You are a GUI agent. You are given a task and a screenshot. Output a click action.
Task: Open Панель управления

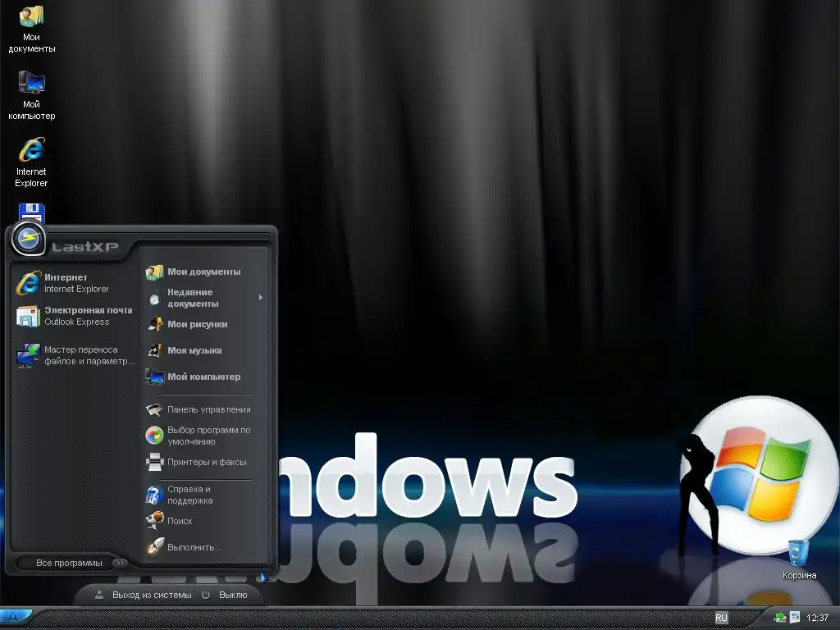(199, 409)
